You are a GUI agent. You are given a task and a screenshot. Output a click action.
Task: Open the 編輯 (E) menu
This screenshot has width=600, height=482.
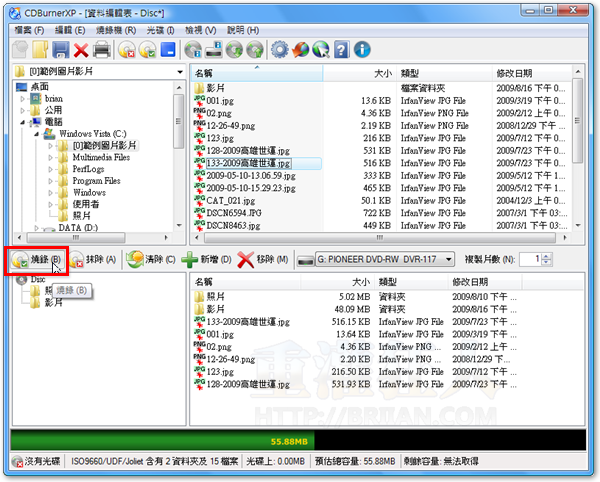pos(70,30)
